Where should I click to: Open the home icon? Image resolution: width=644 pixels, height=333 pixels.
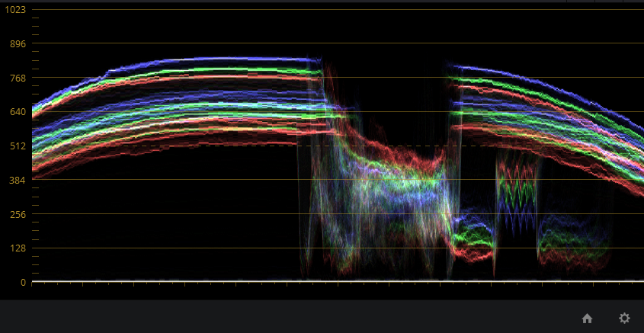(x=587, y=319)
